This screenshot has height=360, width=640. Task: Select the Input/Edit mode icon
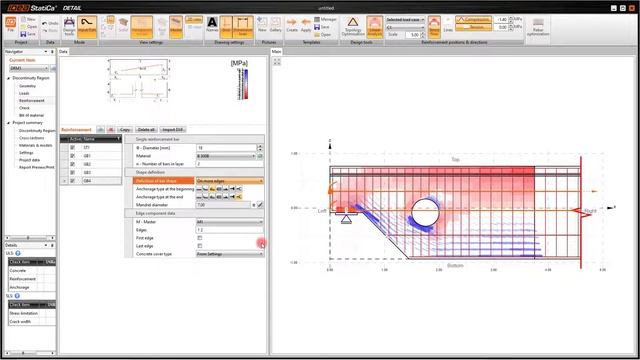point(87,27)
